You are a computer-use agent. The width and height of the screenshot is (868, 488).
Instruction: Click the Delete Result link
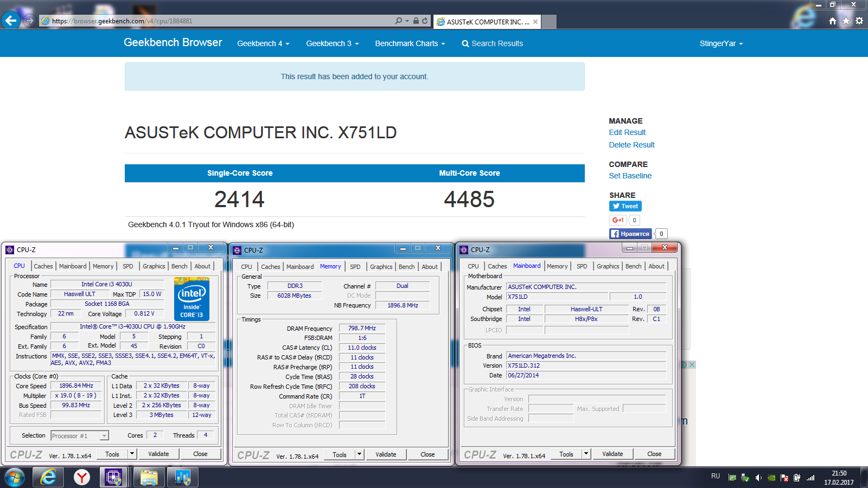click(631, 145)
